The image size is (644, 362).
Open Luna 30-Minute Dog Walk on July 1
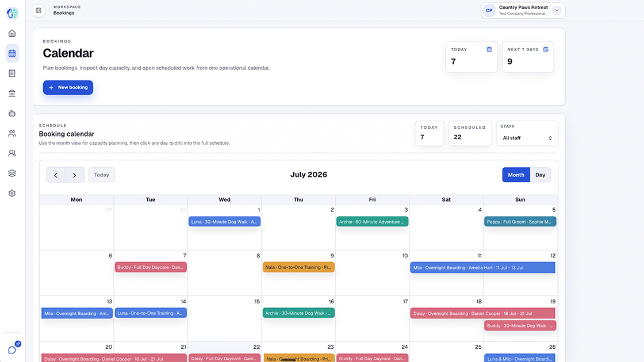(x=224, y=222)
